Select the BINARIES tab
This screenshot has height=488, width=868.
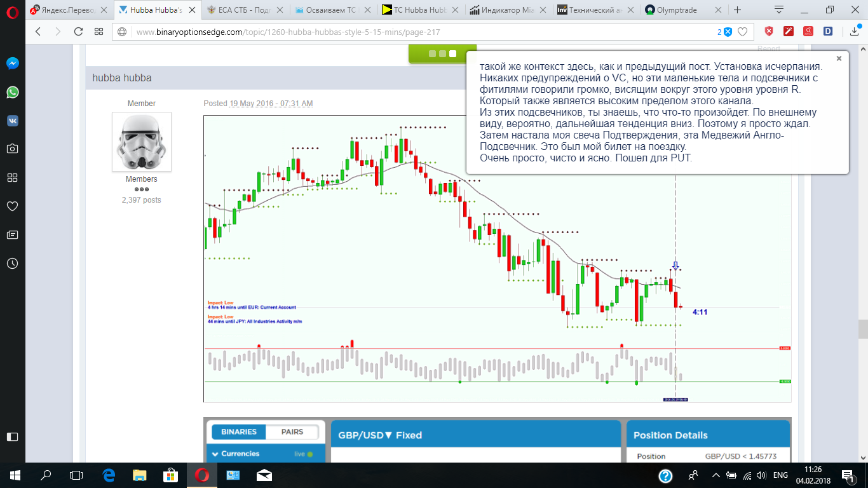[239, 431]
